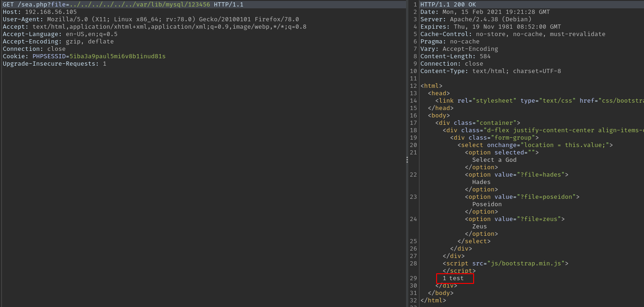This screenshot has height=307, width=644.
Task: Select the Cache-Control header value no-store, no-cache
Action: point(541,34)
